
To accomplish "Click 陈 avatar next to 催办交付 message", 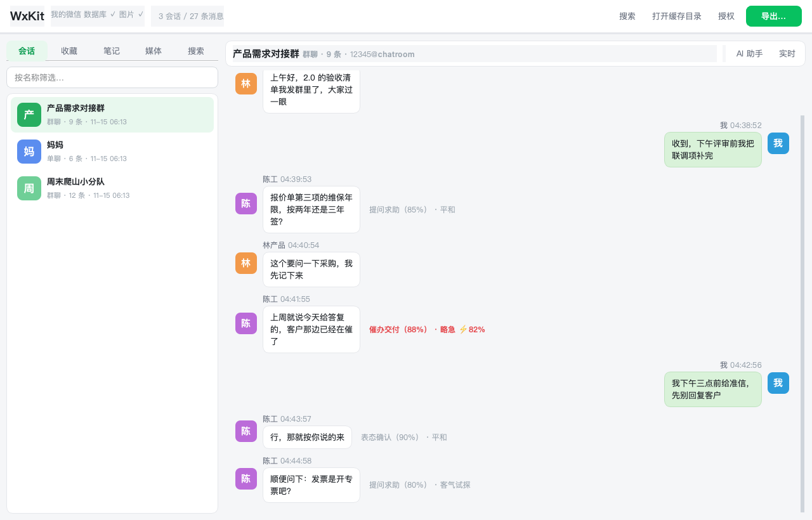I will 246,323.
